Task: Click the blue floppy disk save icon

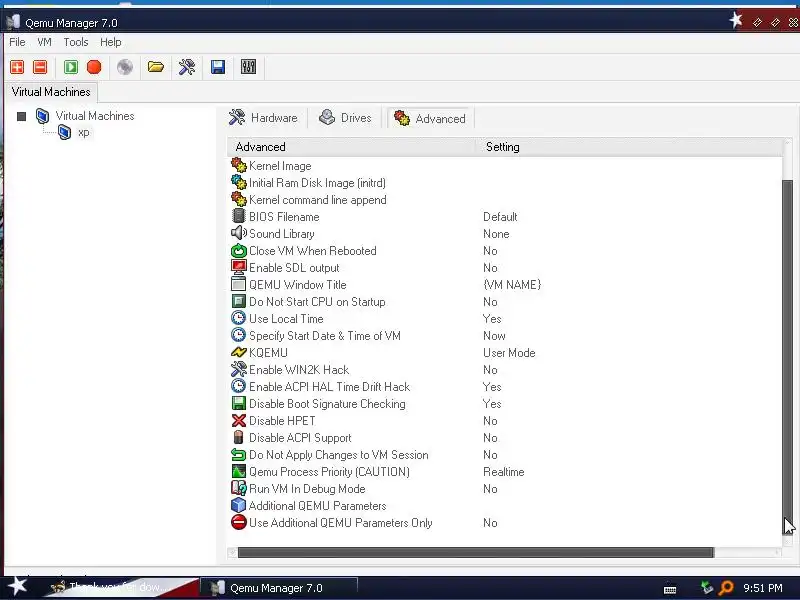Action: [x=218, y=67]
